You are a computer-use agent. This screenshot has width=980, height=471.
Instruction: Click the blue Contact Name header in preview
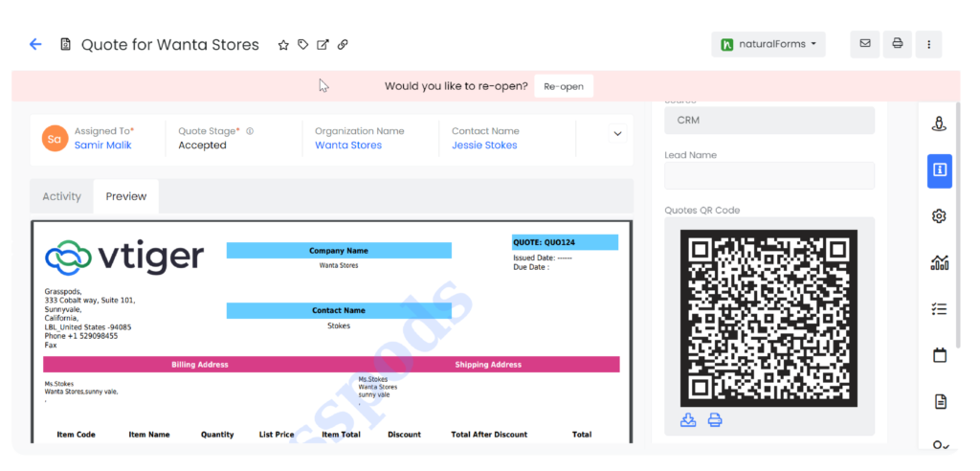[x=339, y=311]
